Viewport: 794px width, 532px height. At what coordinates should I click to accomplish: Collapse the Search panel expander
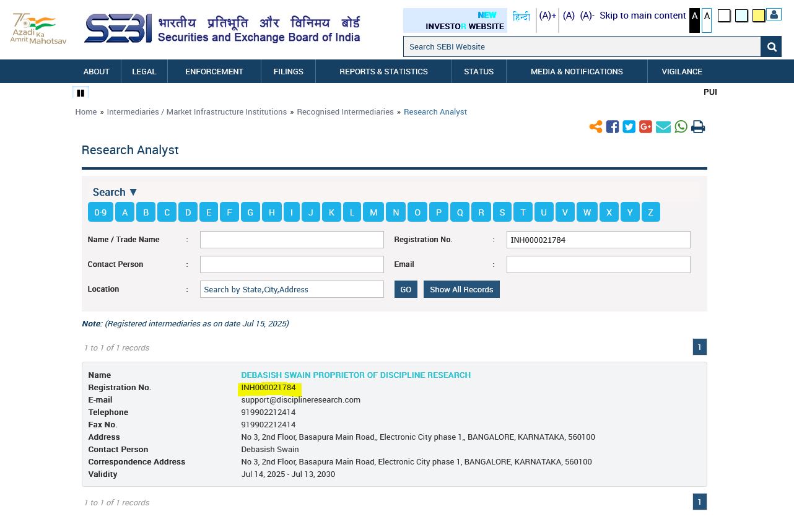coord(115,192)
